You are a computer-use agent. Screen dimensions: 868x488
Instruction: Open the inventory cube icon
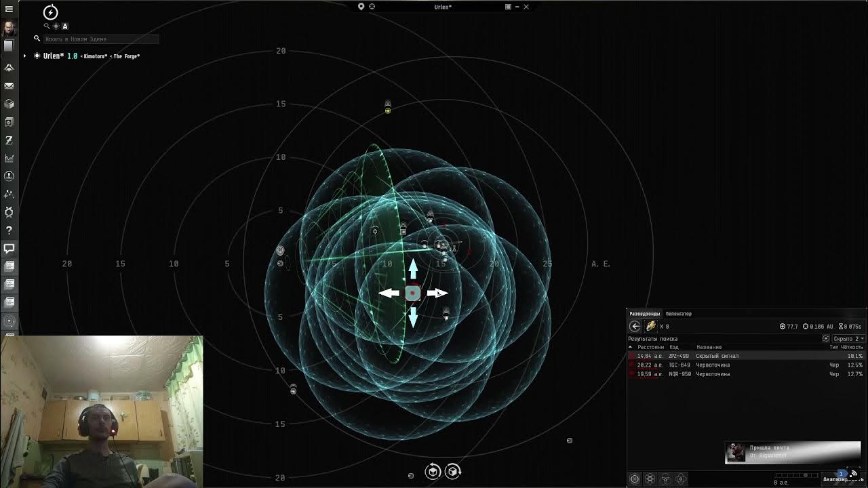(9, 104)
